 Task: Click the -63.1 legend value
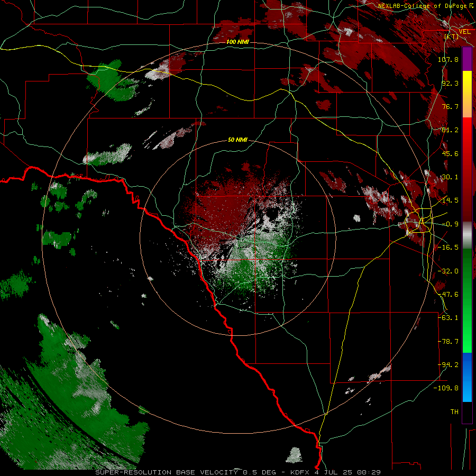pos(448,318)
